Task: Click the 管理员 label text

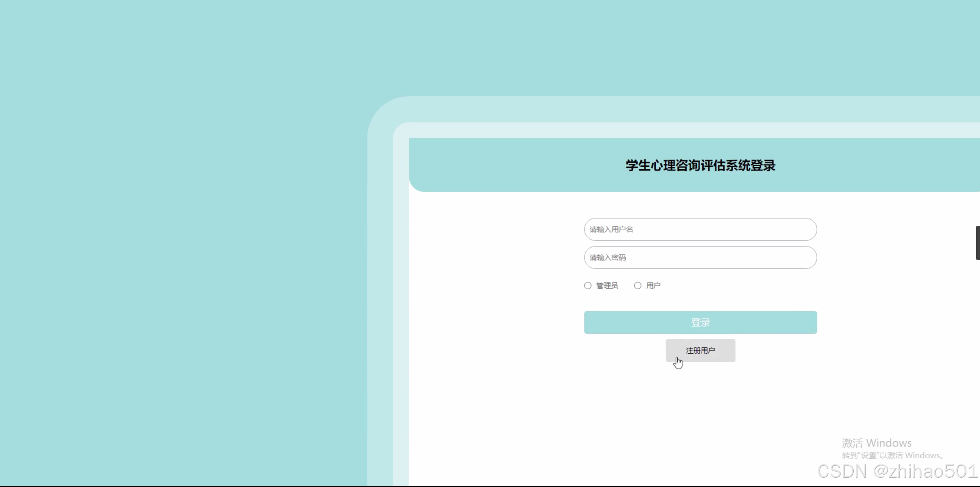Action: point(607,286)
